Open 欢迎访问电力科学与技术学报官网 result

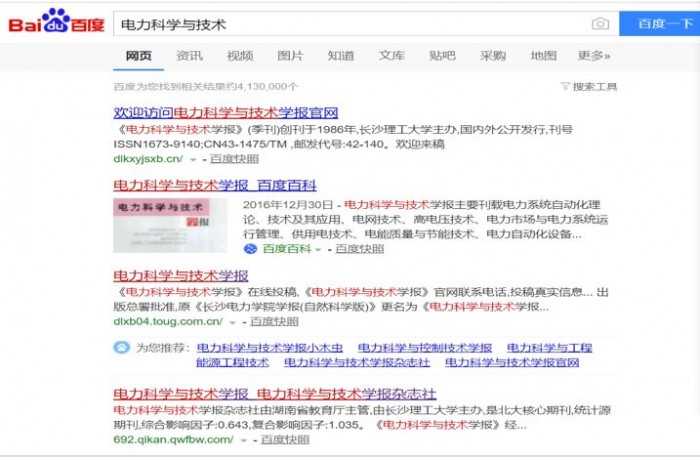coord(226,112)
